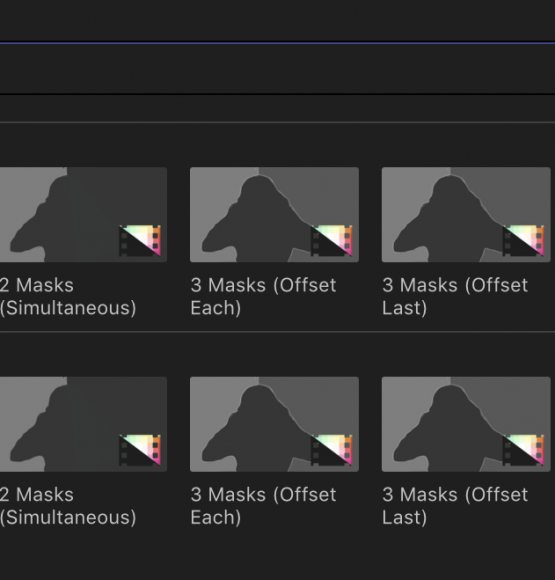Click the "3 Masks (Offset Each)" label in the lower row
555x580 pixels.
[263, 506]
